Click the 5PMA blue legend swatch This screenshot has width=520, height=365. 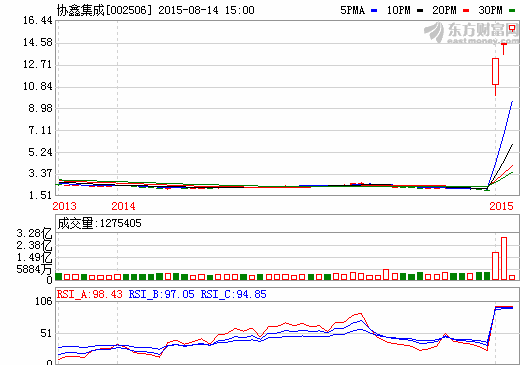[374, 11]
